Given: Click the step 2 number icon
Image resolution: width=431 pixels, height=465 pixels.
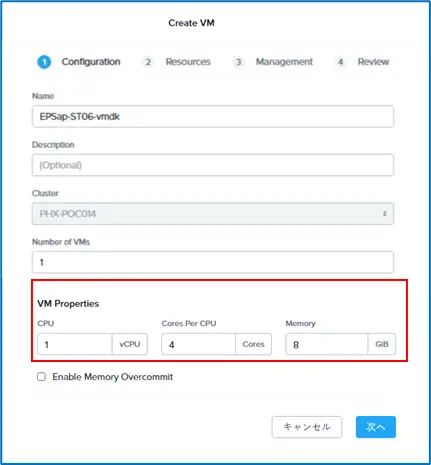Looking at the screenshot, I should [148, 62].
